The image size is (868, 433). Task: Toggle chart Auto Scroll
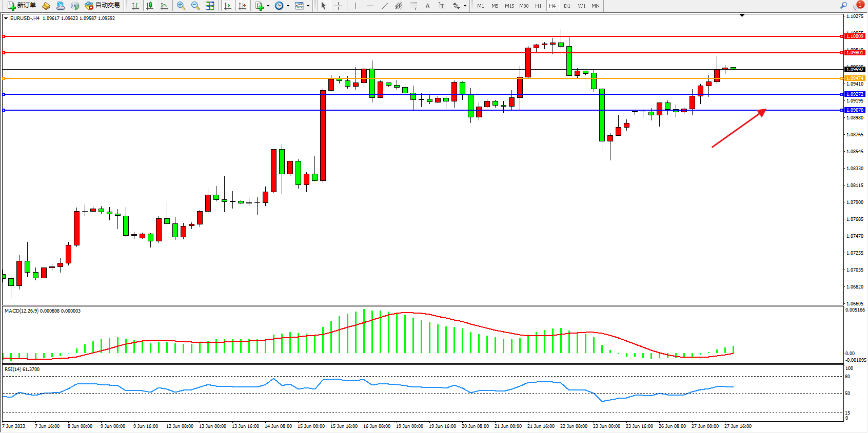tap(228, 6)
